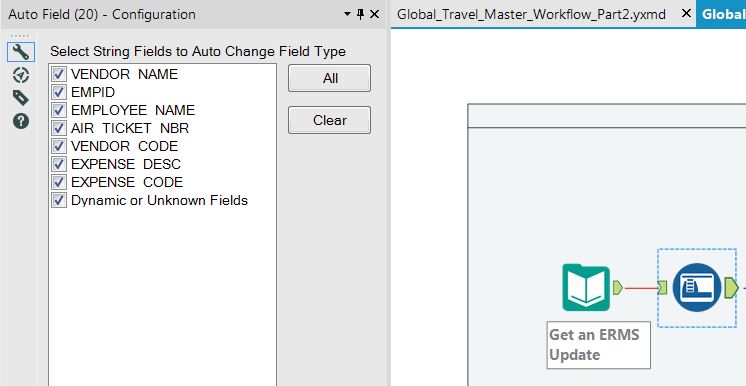Click the Auto Field input anchor
This screenshot has height=386, width=746.
coord(662,287)
